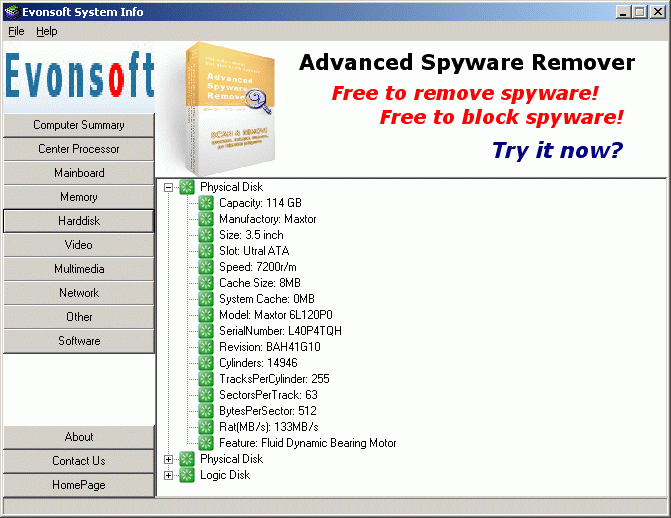Collapse the first Physical Disk node

pos(169,187)
